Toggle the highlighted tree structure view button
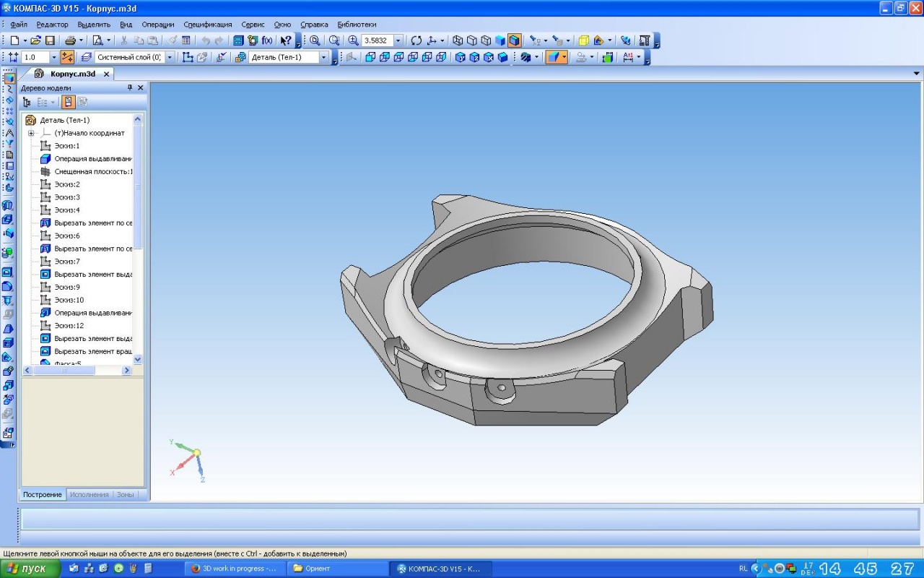 click(x=68, y=103)
